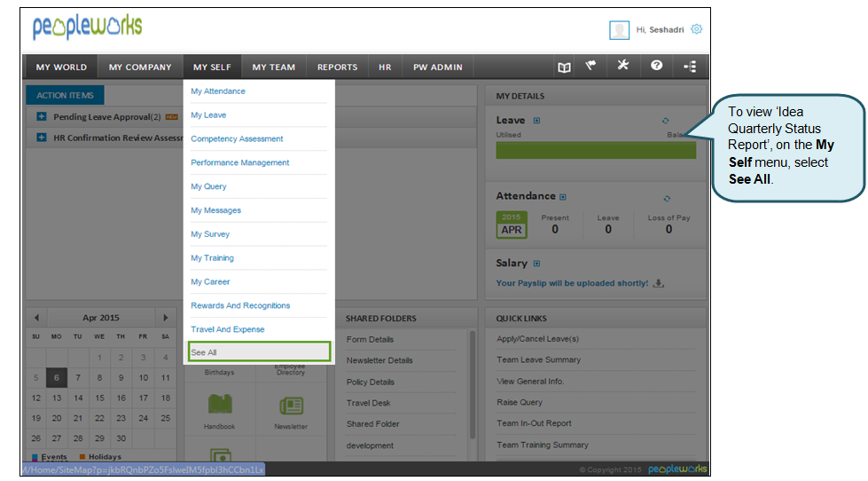Open the MY SELF menu
Screen dimensions: 868x481
212,67
